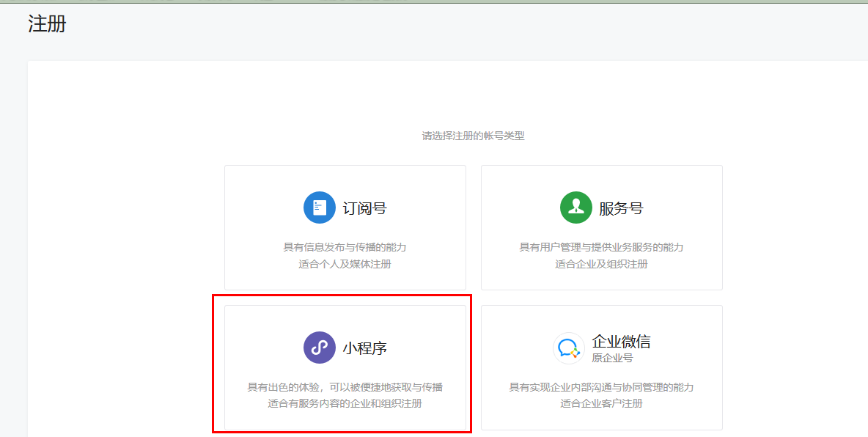Select the 订阅号 account type title
The height and width of the screenshot is (437, 868).
pyautogui.click(x=364, y=208)
